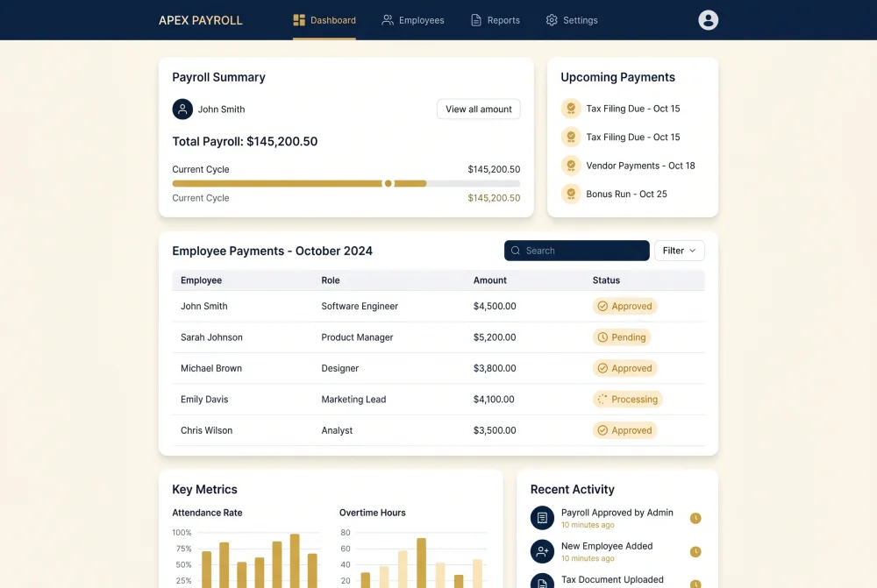Click the Current Cycle gold progress bar
This screenshot has width=877, height=588.
click(299, 183)
